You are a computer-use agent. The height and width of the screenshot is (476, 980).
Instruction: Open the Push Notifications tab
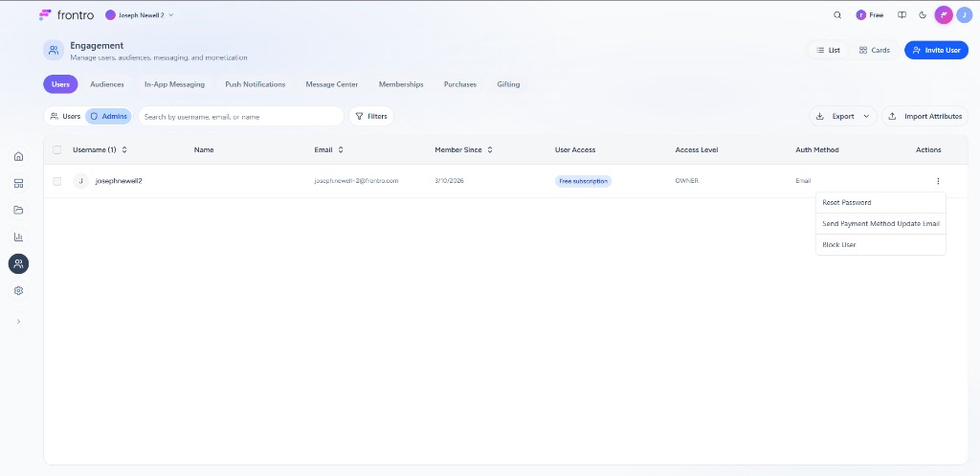tap(255, 84)
